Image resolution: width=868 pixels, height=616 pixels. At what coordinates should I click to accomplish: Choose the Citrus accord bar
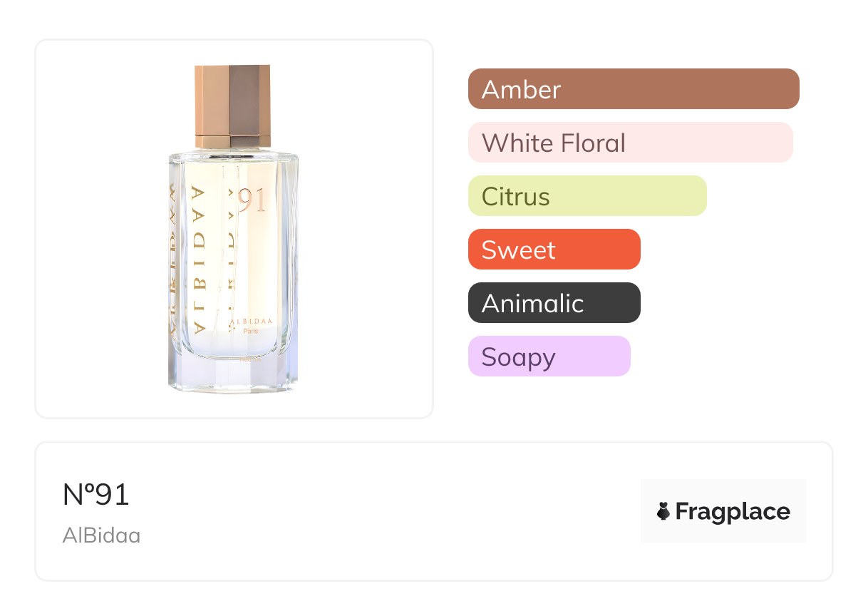(x=587, y=196)
